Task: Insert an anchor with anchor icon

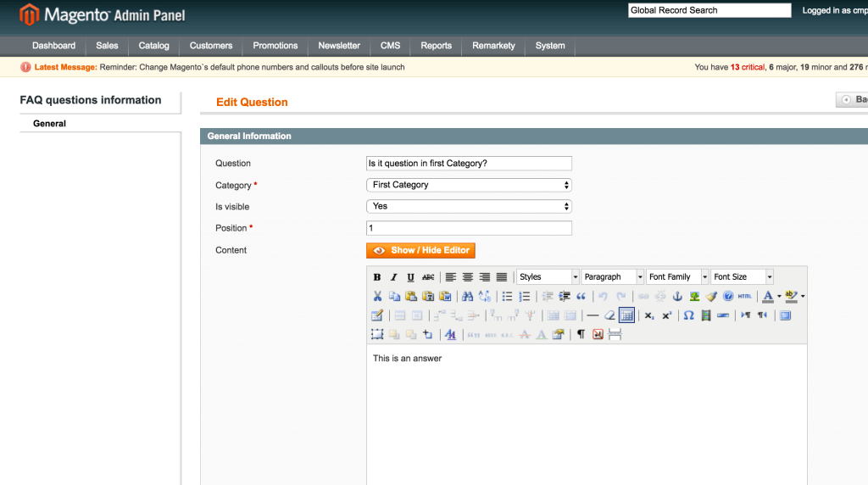Action: (677, 296)
